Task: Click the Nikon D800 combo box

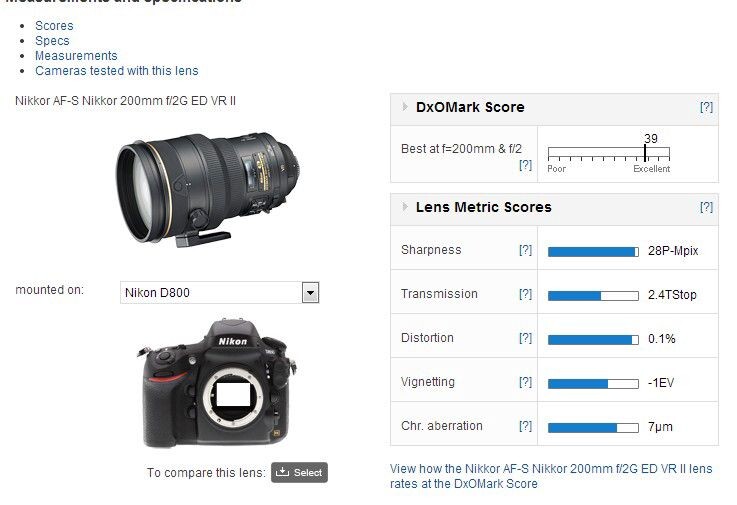Action: 220,292
